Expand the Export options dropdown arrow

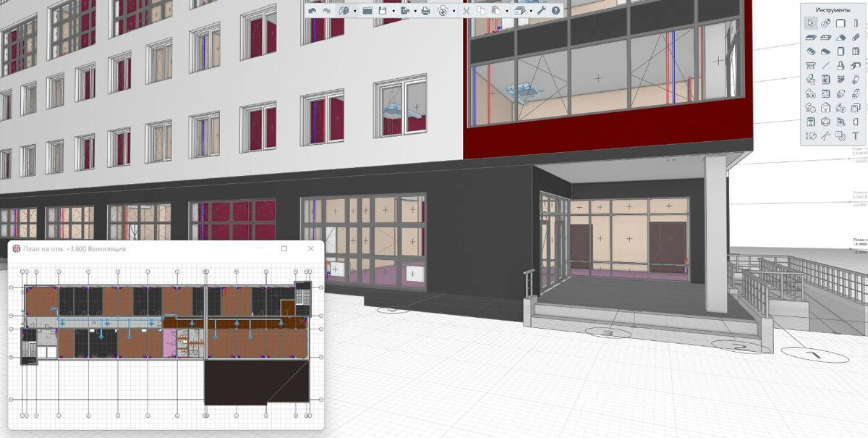pos(415,11)
